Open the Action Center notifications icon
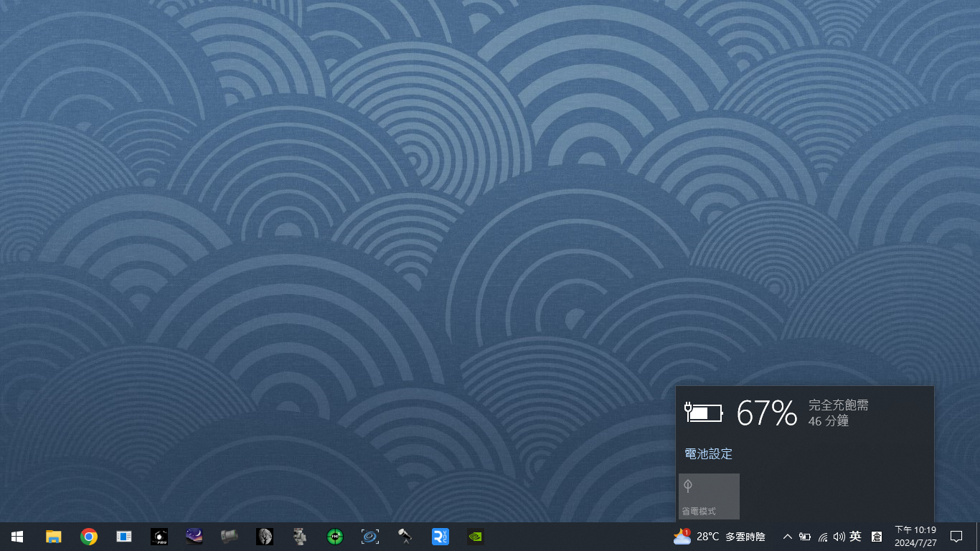The height and width of the screenshot is (551, 980). 956,537
